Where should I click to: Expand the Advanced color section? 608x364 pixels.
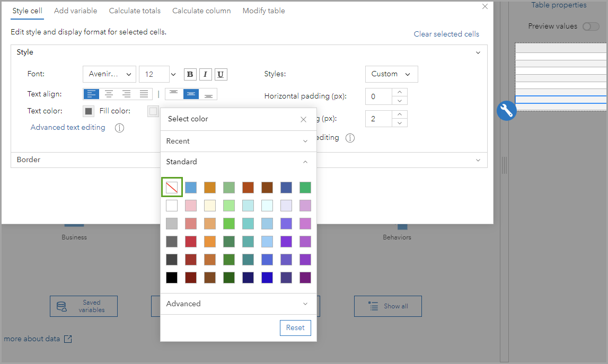(238, 304)
